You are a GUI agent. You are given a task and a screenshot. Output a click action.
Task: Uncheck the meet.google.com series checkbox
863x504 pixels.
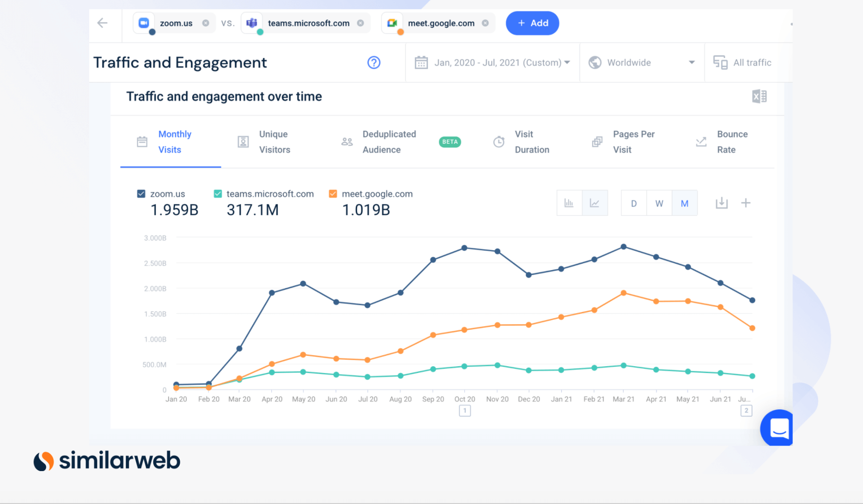point(333,194)
